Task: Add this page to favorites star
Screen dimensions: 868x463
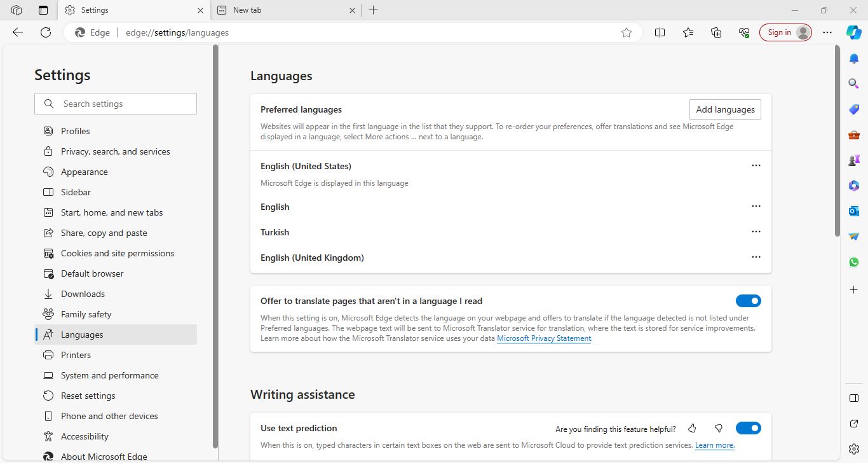Action: click(x=627, y=32)
